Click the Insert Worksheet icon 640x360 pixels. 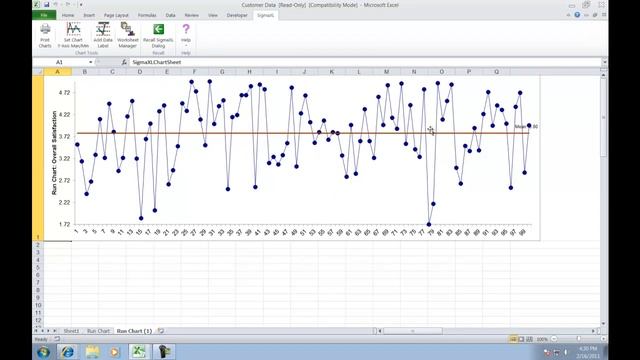[x=161, y=331]
